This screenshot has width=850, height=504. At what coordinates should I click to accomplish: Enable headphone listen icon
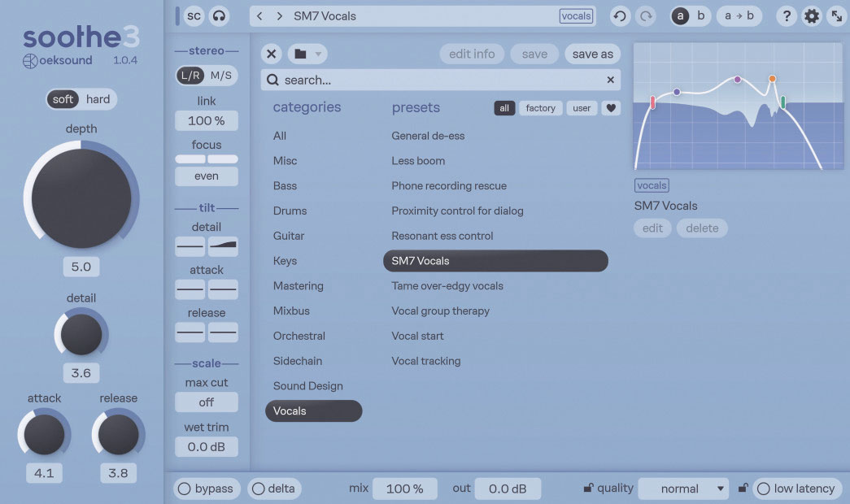220,16
